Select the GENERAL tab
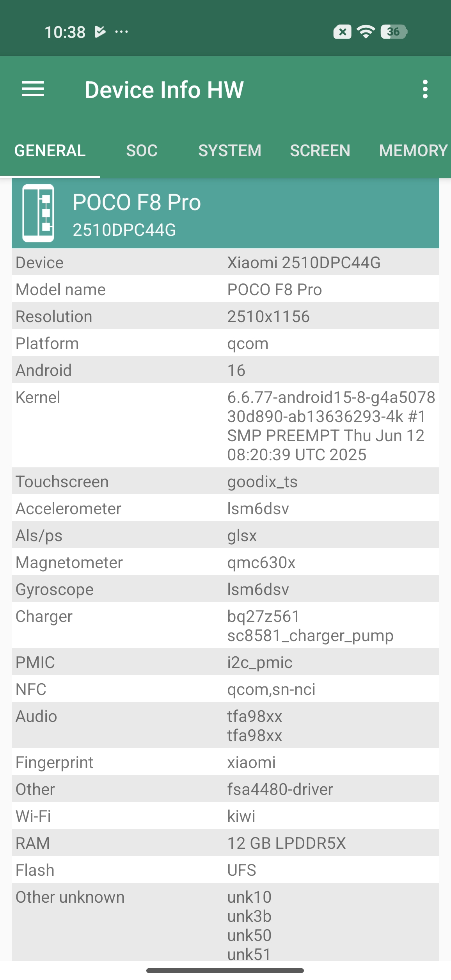Screen dimensions: 451x980 point(50,151)
